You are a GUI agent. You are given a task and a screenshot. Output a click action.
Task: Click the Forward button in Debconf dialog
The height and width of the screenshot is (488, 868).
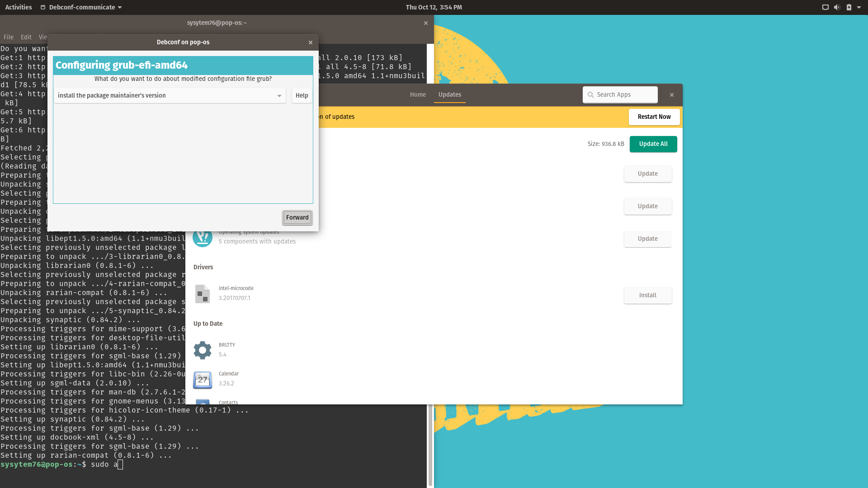[x=297, y=217]
